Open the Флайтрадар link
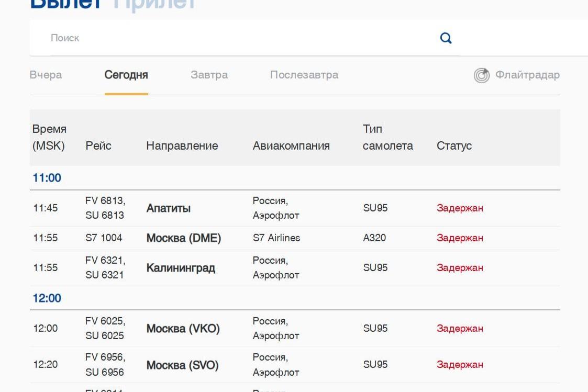 (527, 75)
